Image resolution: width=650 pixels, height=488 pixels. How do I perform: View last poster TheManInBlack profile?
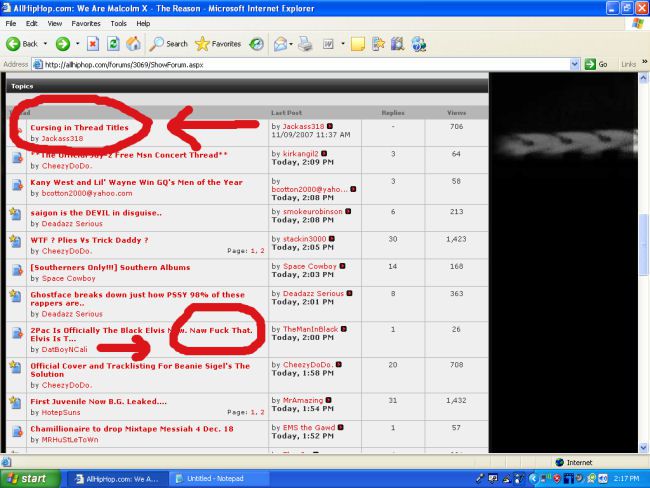click(310, 329)
